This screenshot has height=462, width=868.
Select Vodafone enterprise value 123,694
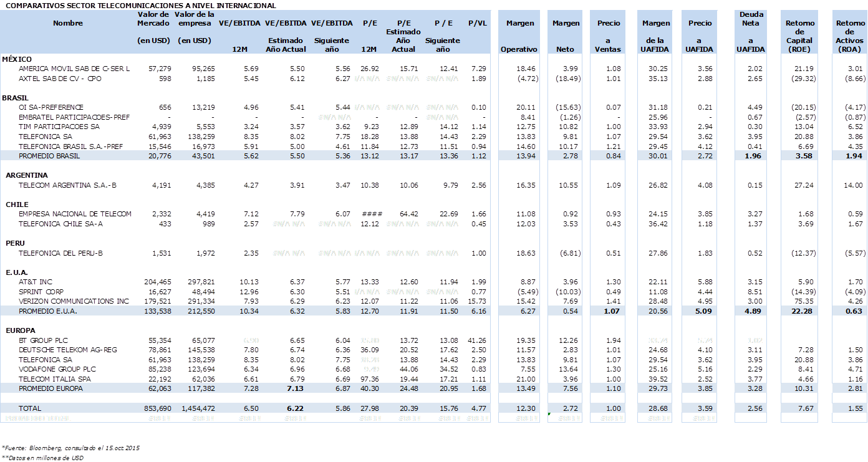tap(201, 369)
